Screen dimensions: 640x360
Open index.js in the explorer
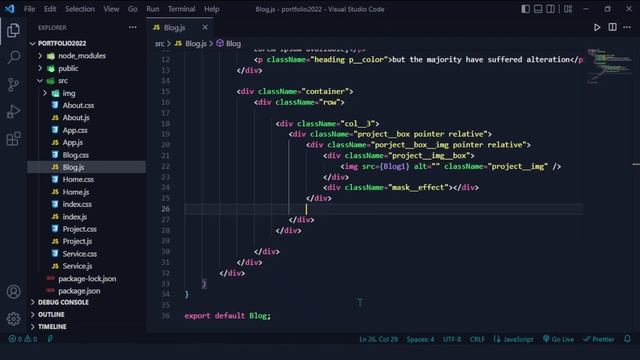pos(75,217)
